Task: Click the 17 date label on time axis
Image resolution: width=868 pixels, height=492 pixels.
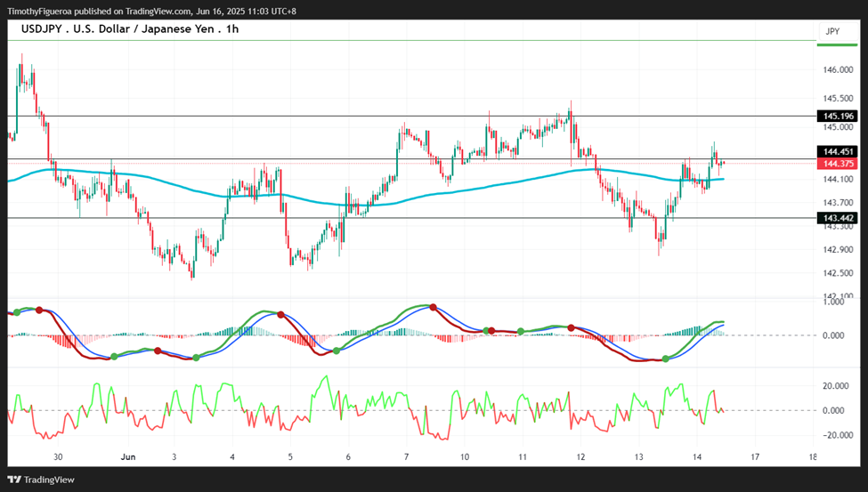Action: (755, 457)
